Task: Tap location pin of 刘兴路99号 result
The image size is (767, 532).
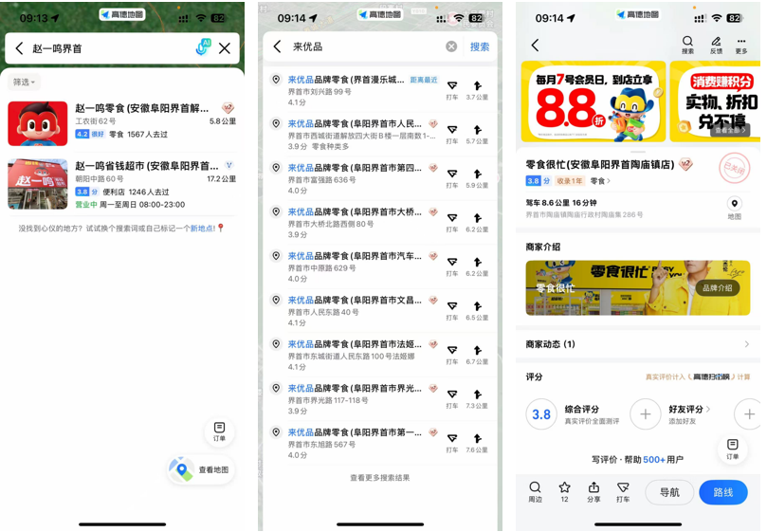Action: (277, 80)
